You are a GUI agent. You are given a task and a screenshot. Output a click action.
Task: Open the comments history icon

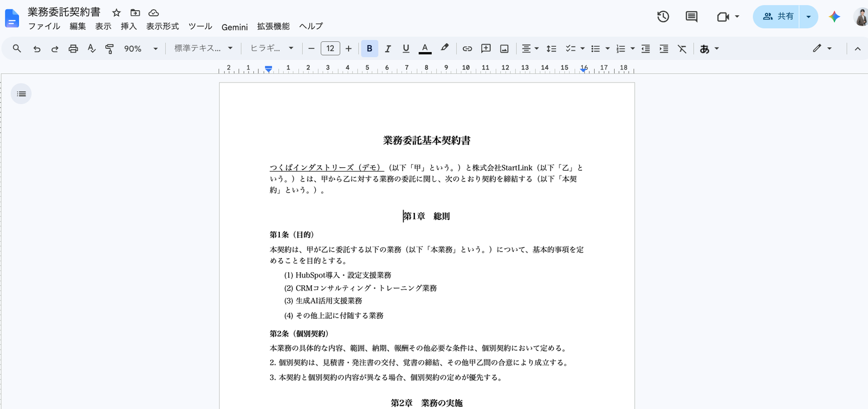coord(691,17)
